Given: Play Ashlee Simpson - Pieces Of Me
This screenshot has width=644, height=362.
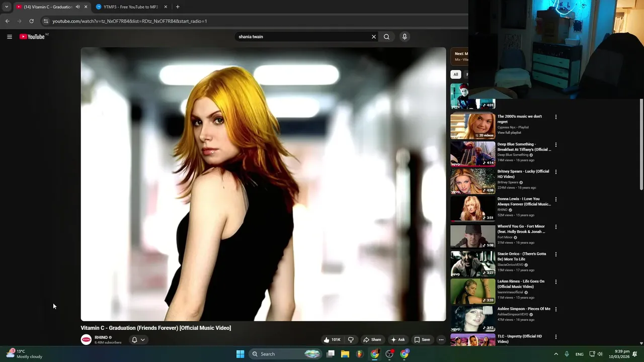Looking at the screenshot, I should tap(524, 309).
